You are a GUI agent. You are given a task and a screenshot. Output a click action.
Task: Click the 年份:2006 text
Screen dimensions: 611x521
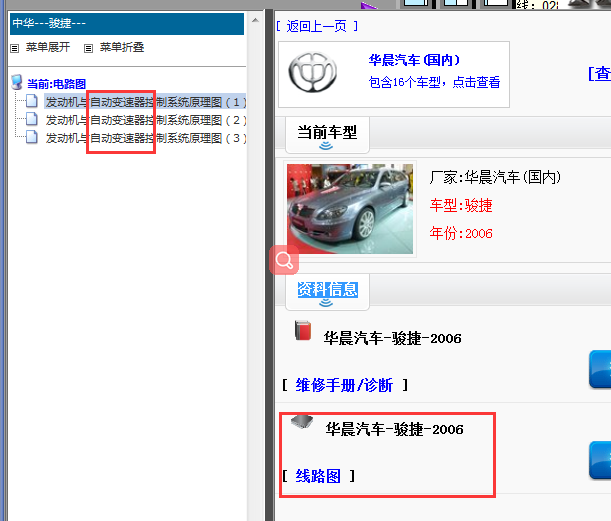[x=461, y=233]
